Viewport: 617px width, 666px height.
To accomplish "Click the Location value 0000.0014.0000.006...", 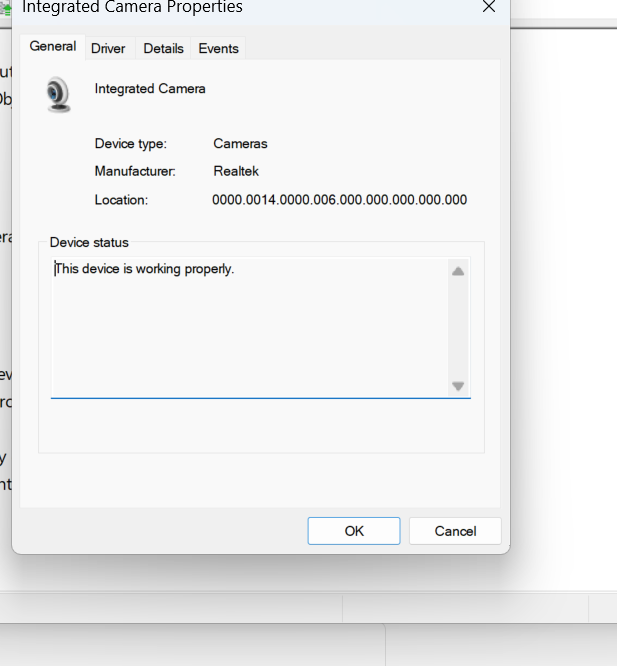I will tap(339, 200).
